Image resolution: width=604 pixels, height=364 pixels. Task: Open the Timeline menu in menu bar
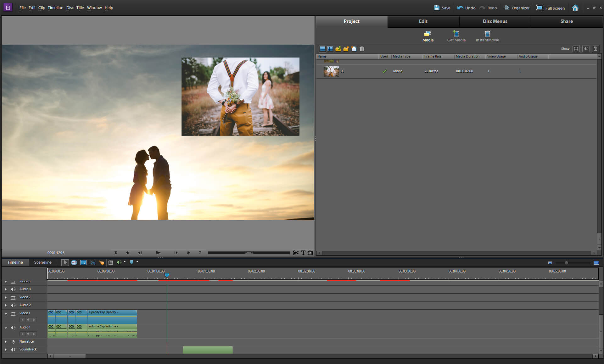click(55, 7)
